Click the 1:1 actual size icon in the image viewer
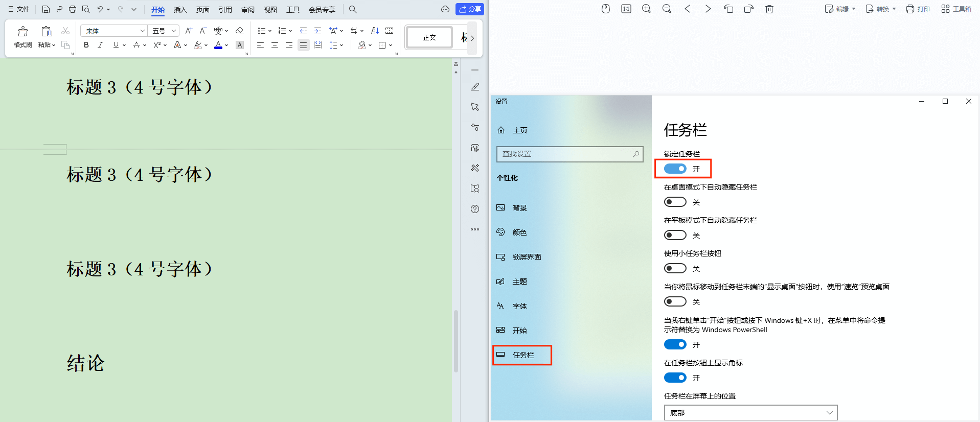The image size is (980, 422). 626,9
